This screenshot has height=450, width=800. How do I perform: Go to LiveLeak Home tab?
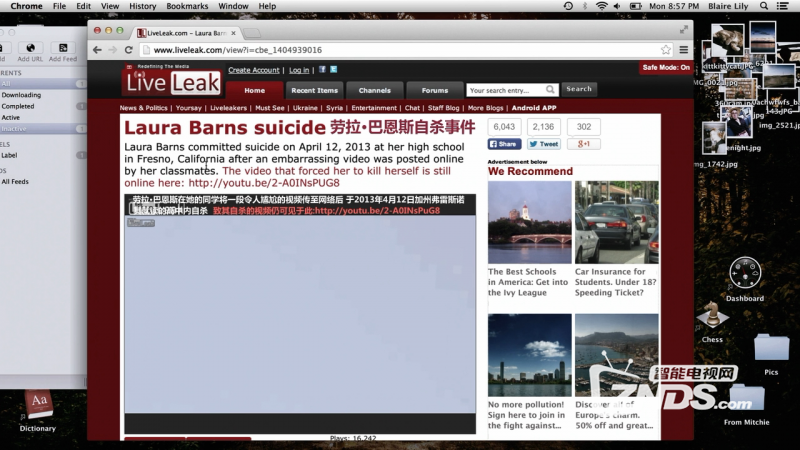[254, 90]
